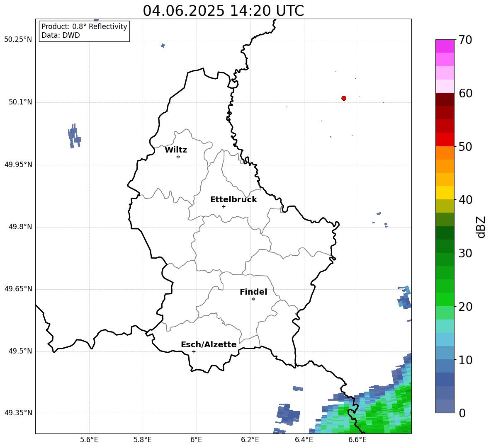Viewport: 491px width, 448px height.
Task: Click the red station marker dot
Action: [343, 98]
